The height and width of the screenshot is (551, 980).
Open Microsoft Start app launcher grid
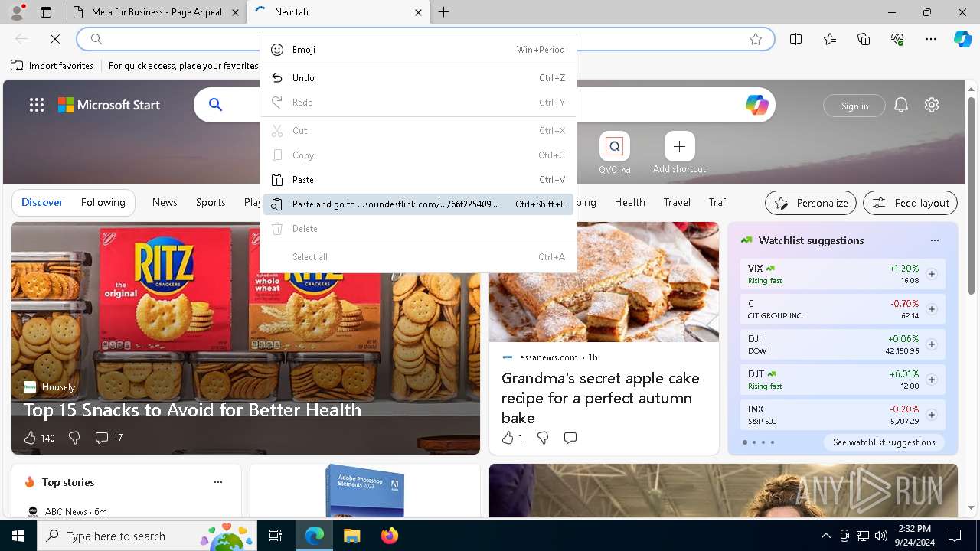37,105
